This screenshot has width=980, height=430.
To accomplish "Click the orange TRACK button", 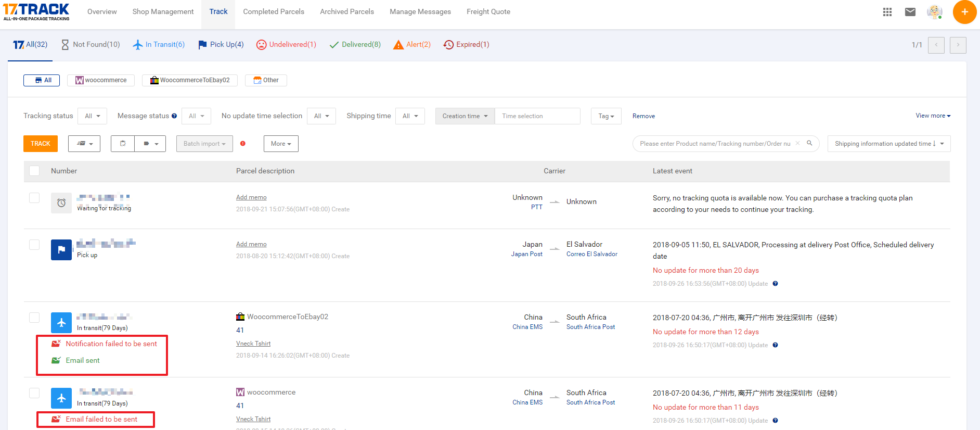I will [x=41, y=144].
